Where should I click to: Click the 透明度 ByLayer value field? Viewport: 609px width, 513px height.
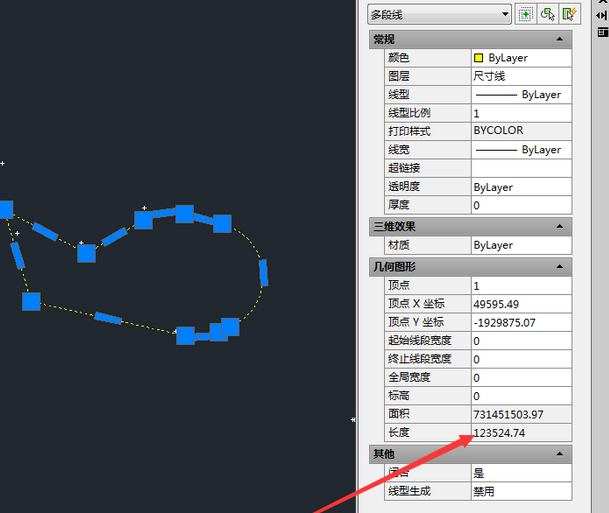coord(520,187)
